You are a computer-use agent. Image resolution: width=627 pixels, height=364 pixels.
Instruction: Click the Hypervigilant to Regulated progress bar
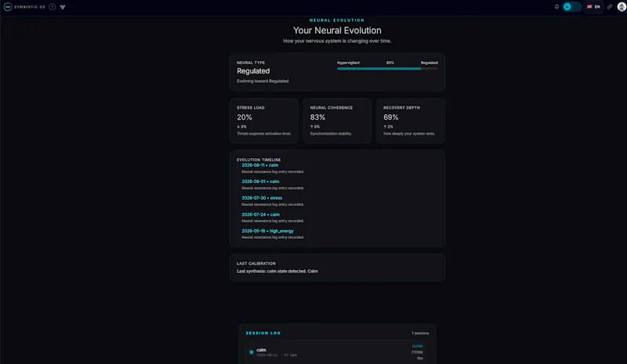pyautogui.click(x=387, y=69)
